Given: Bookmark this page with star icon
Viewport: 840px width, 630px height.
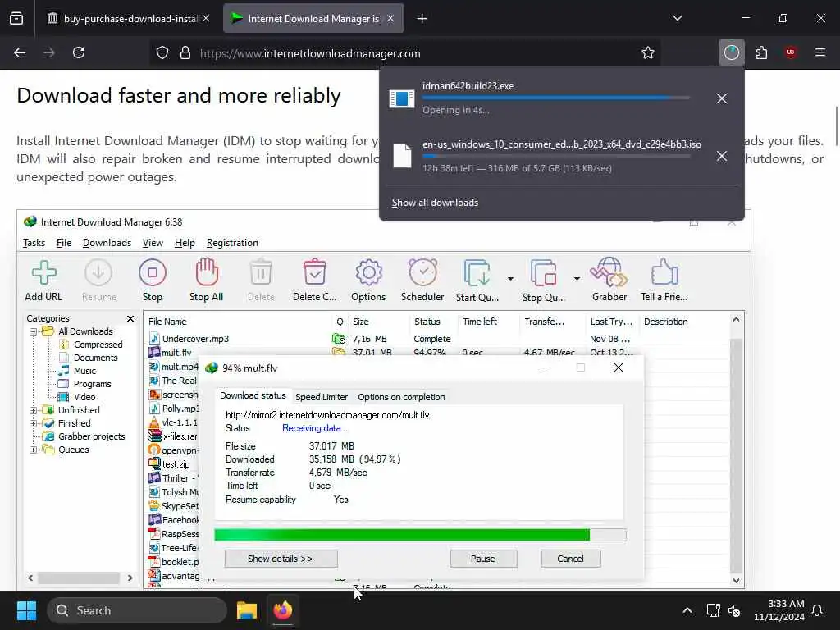Looking at the screenshot, I should [648, 52].
